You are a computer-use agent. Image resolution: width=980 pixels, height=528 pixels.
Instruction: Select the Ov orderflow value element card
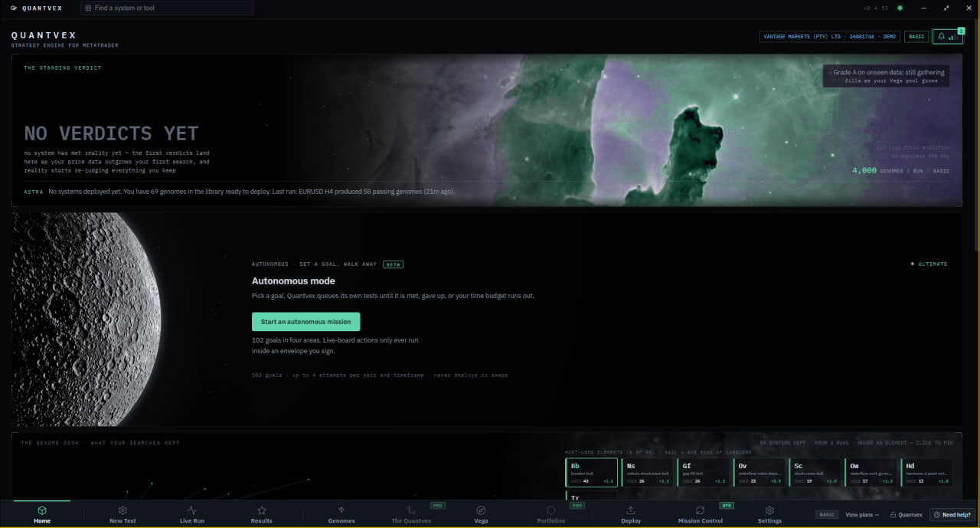click(x=759, y=473)
